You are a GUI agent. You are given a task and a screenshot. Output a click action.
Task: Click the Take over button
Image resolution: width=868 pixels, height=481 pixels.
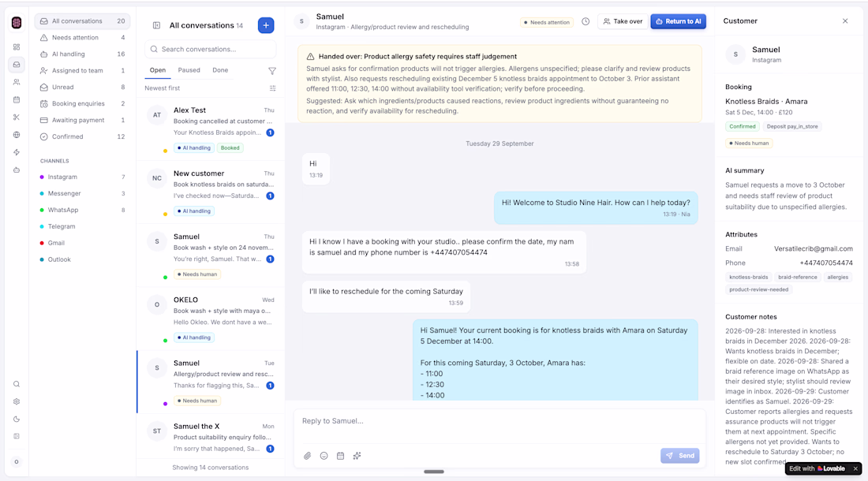coord(623,21)
